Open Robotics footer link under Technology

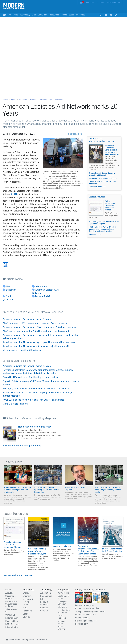(44, 608)
